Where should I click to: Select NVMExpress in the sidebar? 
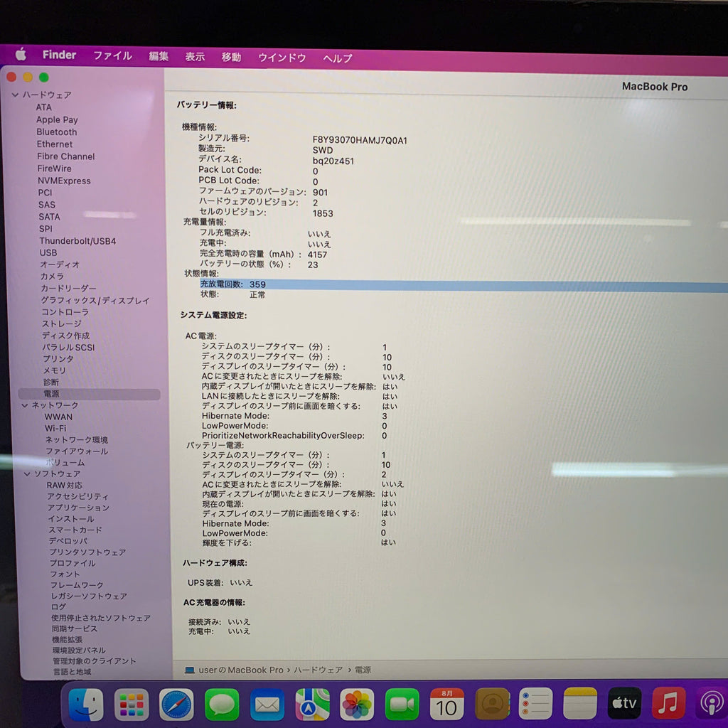tap(64, 181)
